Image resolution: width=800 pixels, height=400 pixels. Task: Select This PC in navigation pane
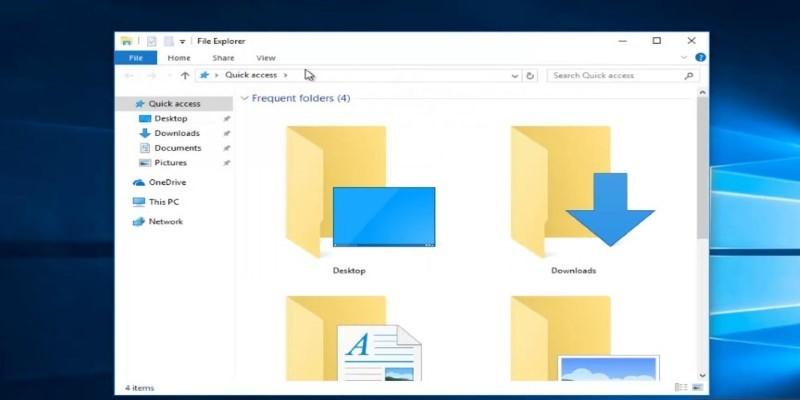tap(163, 201)
